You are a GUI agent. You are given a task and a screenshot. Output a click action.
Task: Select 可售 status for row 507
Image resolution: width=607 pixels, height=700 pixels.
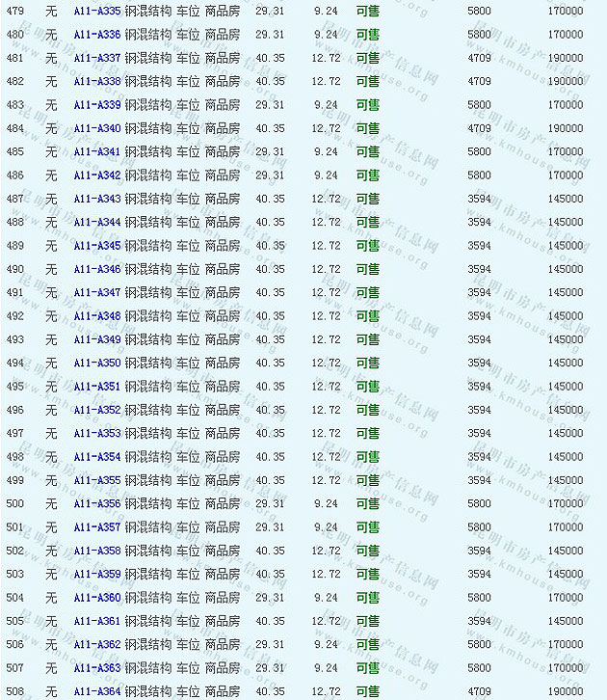[367, 667]
